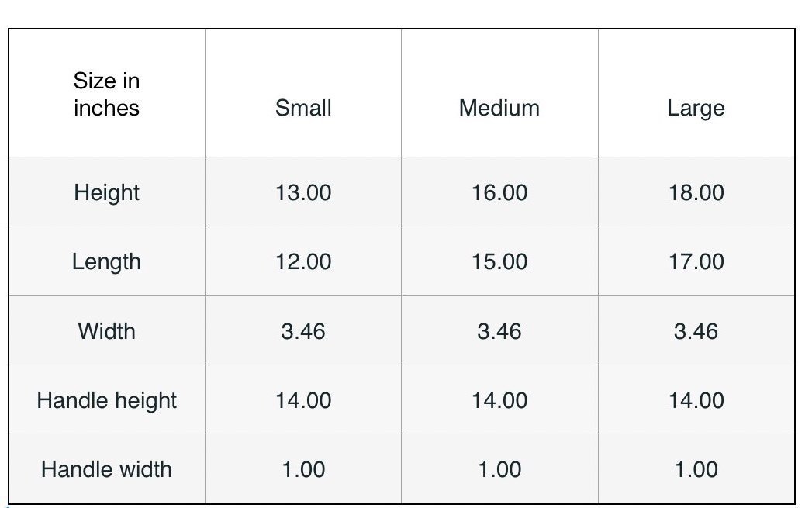Select the Large length value 17.00
This screenshot has width=812, height=508.
tap(696, 261)
